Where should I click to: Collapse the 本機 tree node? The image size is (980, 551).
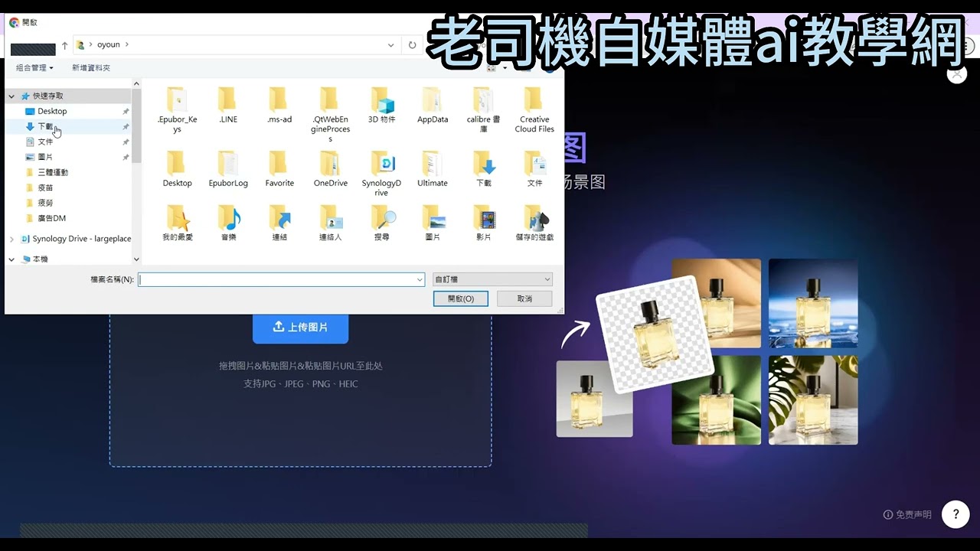[11, 259]
